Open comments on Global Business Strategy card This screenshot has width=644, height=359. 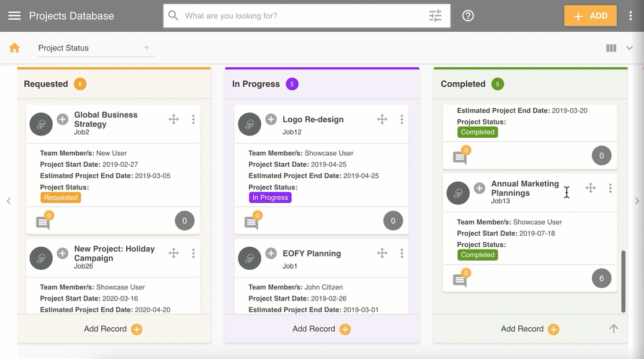[43, 221]
